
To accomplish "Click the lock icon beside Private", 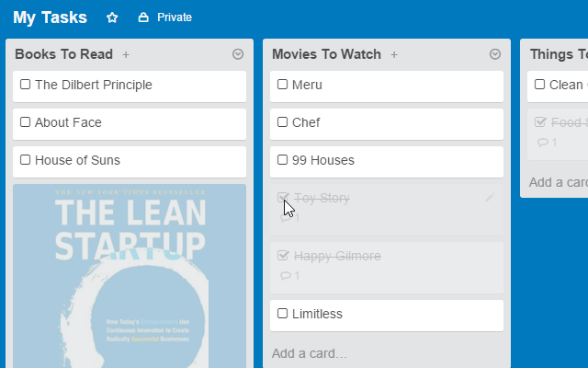I will (x=143, y=17).
